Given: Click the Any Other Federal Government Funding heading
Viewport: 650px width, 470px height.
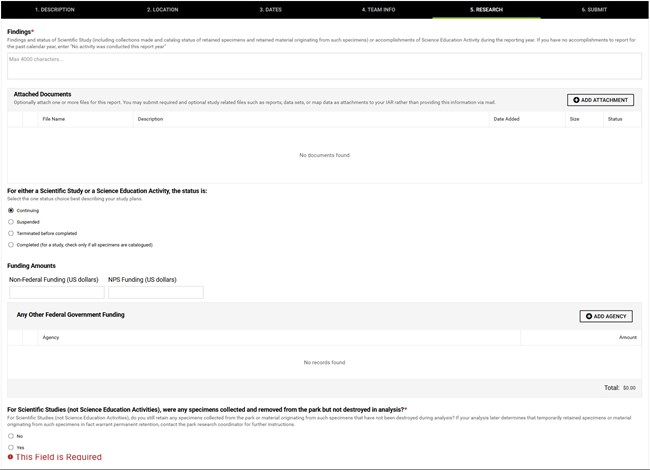Looking at the screenshot, I should click(70, 315).
